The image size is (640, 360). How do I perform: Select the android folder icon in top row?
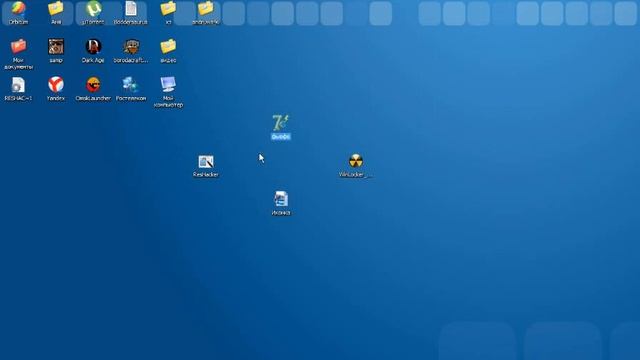(x=206, y=9)
